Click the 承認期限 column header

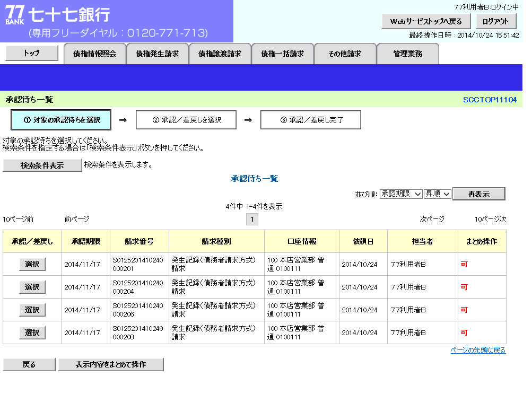tap(86, 241)
